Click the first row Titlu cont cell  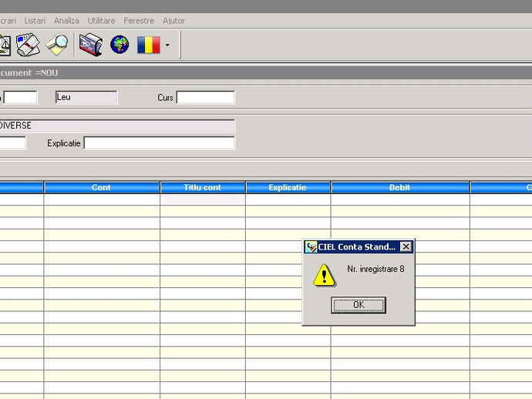pos(203,199)
